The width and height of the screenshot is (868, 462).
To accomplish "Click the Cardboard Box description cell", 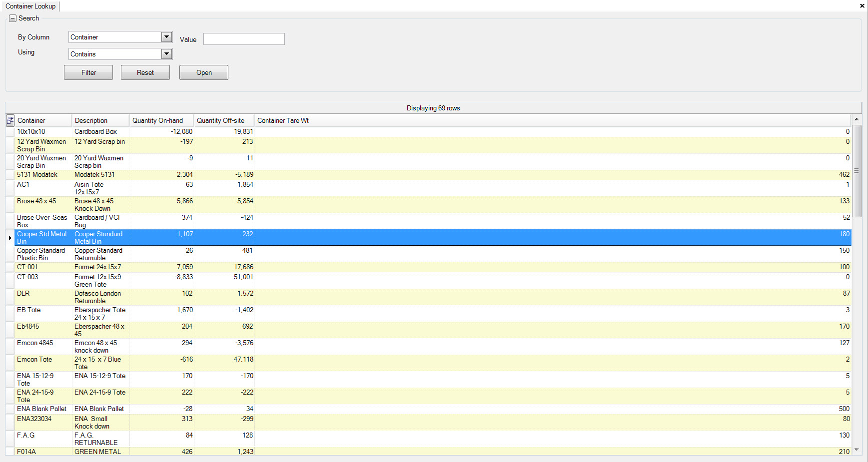I will click(101, 132).
